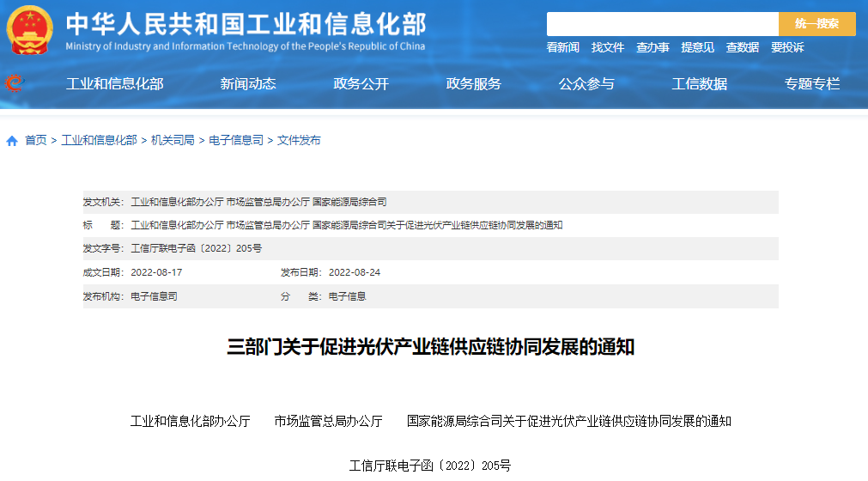Go to 查办事 quick link

pyautogui.click(x=653, y=48)
